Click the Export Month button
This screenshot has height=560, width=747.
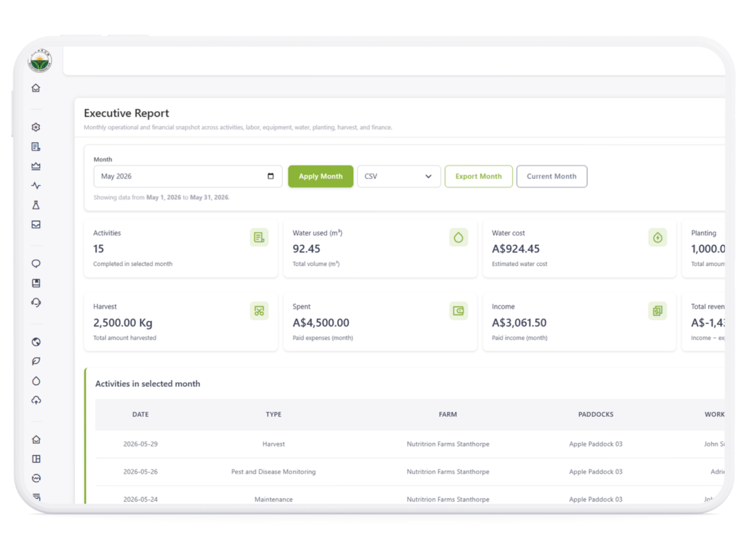pyautogui.click(x=478, y=176)
